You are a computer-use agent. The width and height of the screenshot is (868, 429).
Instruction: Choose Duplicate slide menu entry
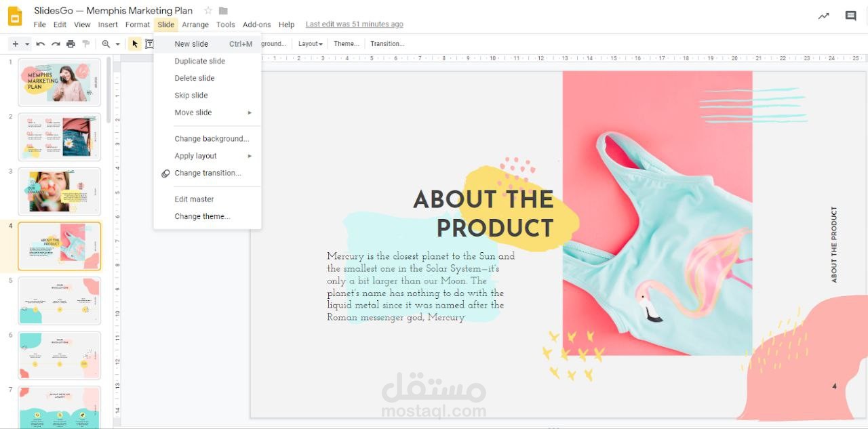[208, 61]
